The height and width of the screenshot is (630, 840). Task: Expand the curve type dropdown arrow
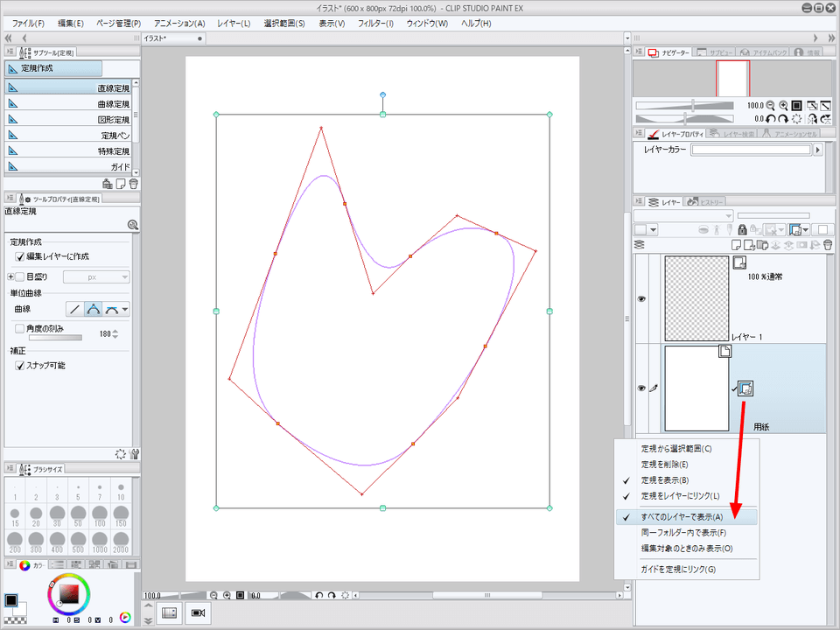click(x=124, y=309)
